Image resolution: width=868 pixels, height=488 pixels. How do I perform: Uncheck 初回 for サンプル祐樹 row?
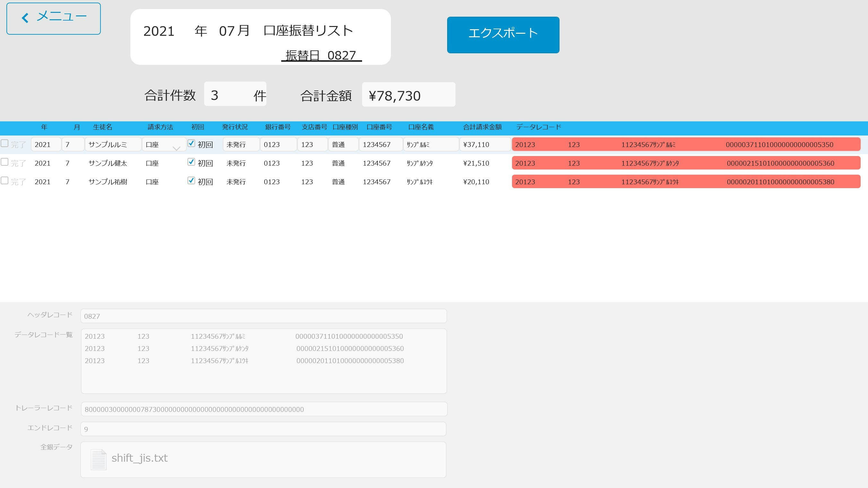[x=191, y=181]
